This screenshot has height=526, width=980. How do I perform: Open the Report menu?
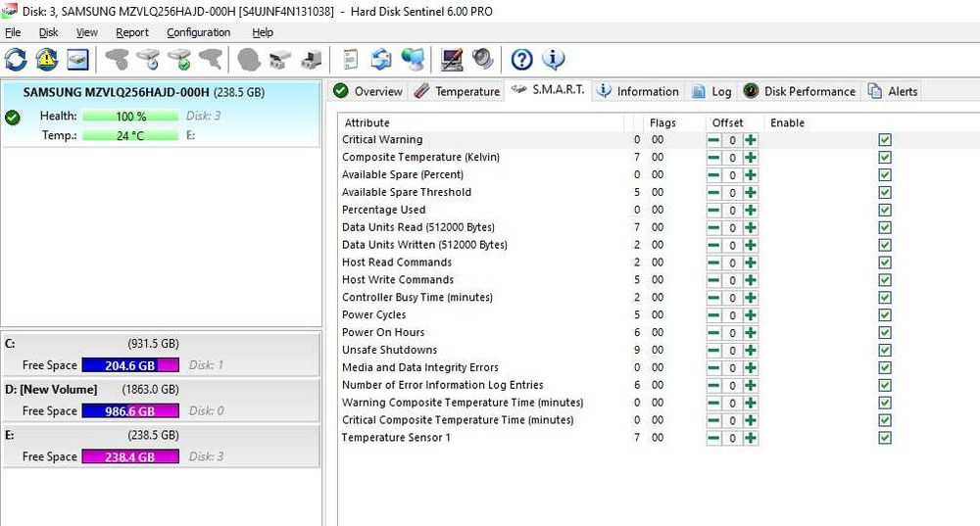(x=132, y=32)
